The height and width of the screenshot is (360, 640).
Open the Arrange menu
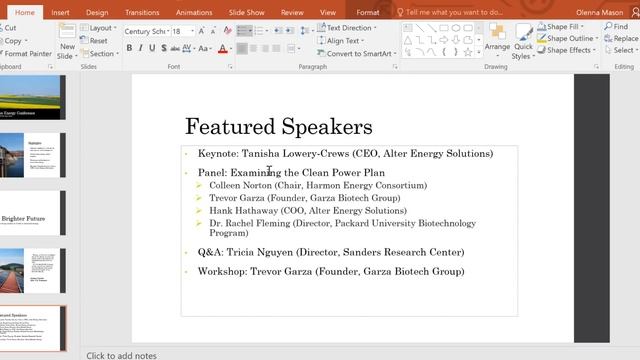click(x=497, y=41)
